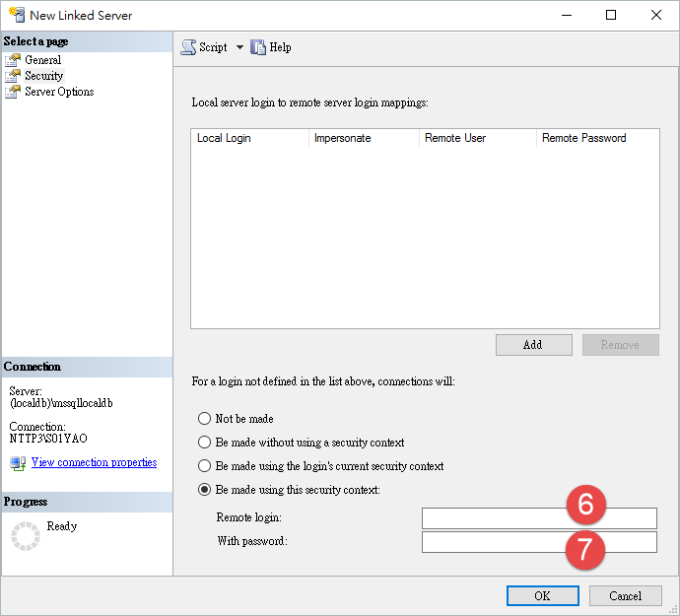
Task: Click the Security page icon
Action: (x=13, y=76)
